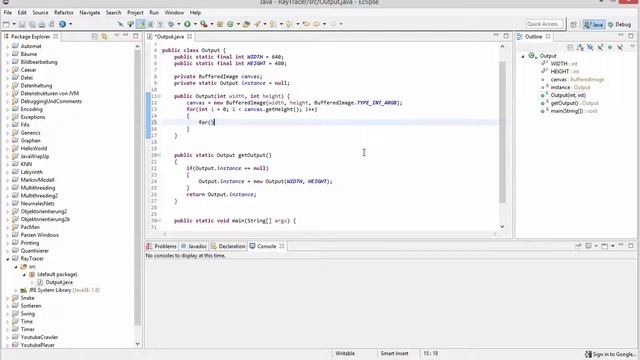Screen dimensions: 640x360
Task: Toggle Block Selection Mode in toolbar
Action: [x=151, y=24]
